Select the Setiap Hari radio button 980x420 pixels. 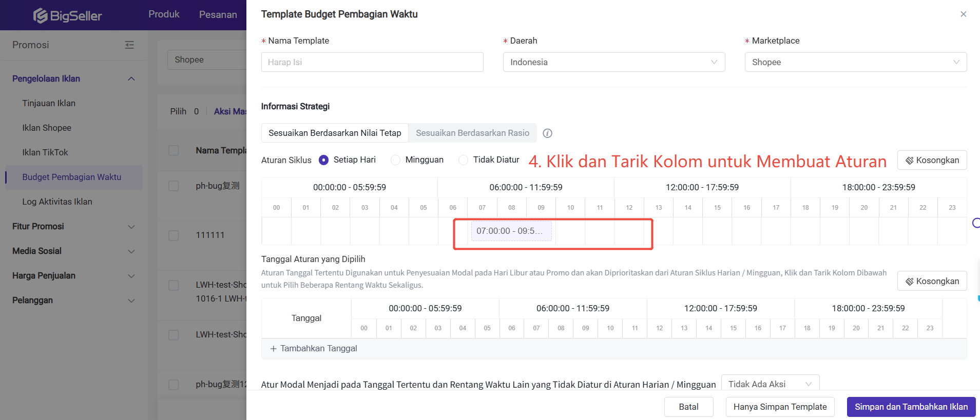[324, 160]
